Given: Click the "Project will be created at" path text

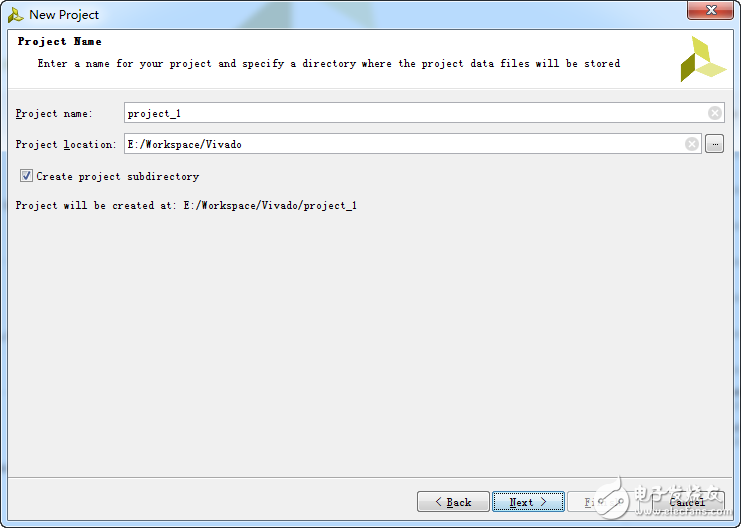Looking at the screenshot, I should coord(186,206).
